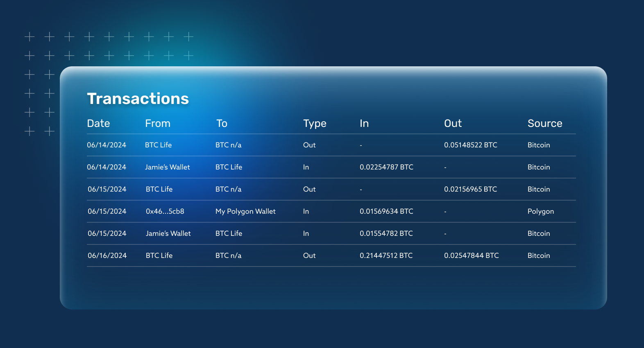Image resolution: width=644 pixels, height=348 pixels.
Task: Select the 0.01569634 BTC incoming amount
Action: tap(386, 211)
